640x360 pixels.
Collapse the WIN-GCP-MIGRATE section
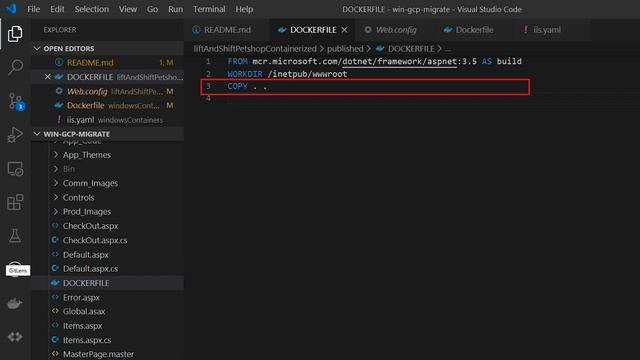[107, 134]
